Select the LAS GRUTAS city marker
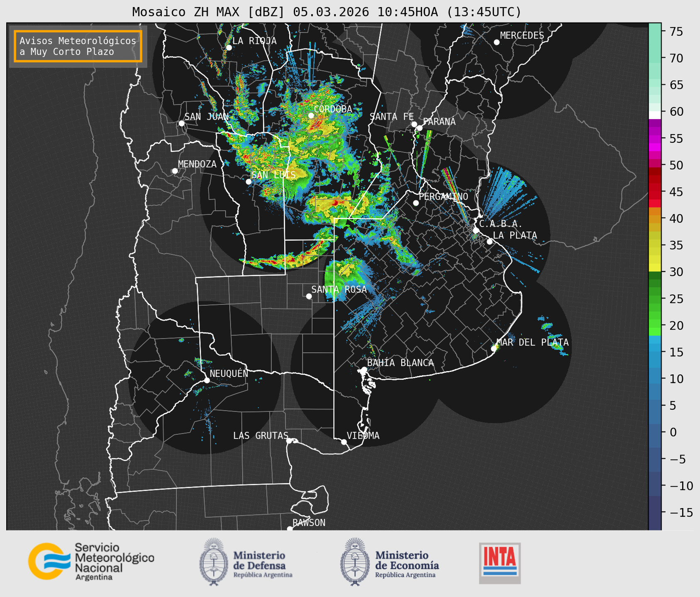 pyautogui.click(x=289, y=440)
